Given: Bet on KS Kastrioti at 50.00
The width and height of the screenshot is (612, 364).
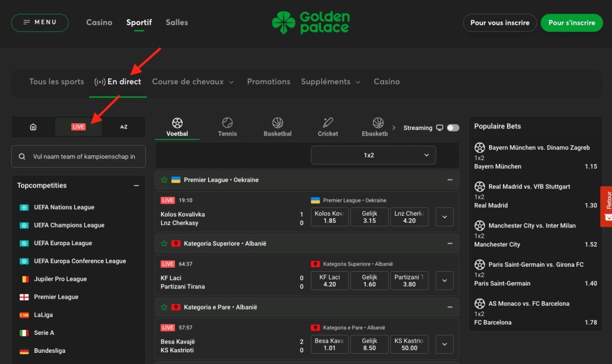Looking at the screenshot, I should pos(410,344).
